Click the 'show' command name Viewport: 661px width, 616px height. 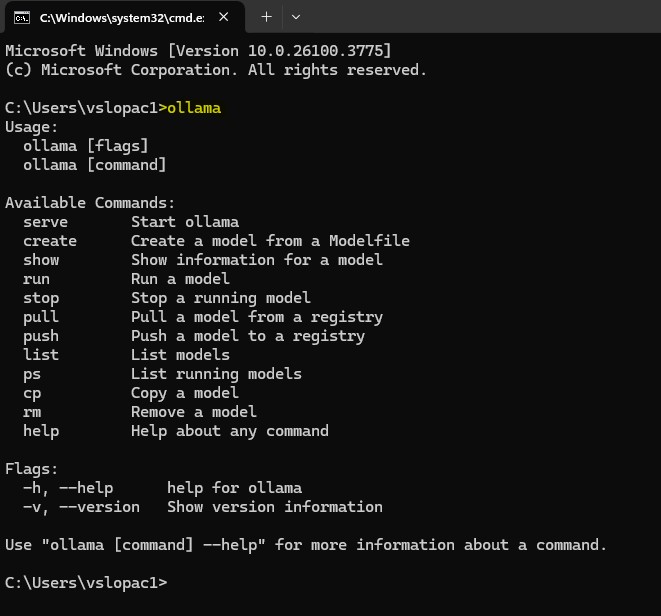(x=41, y=260)
